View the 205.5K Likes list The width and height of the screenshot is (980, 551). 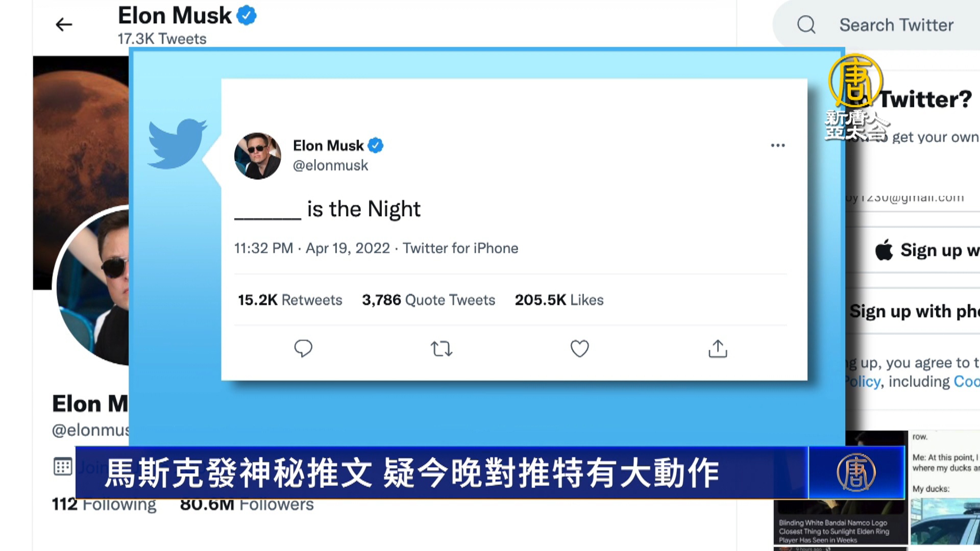(559, 300)
